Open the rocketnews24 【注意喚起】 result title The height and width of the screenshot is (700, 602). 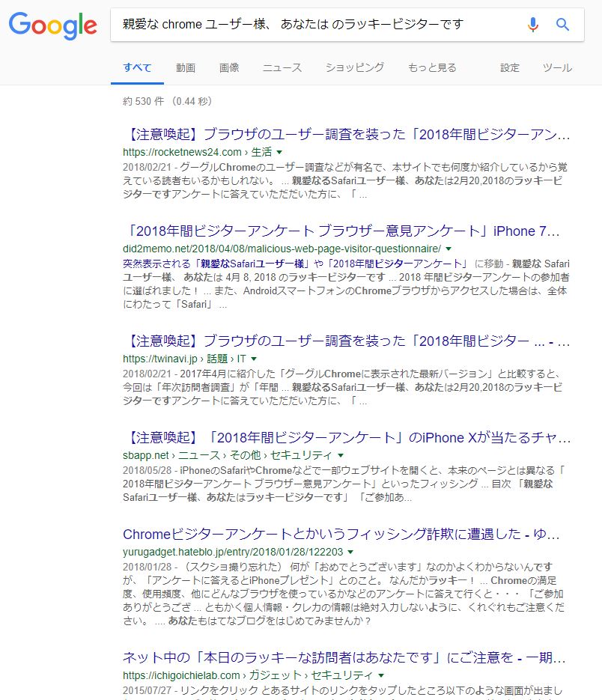point(347,134)
